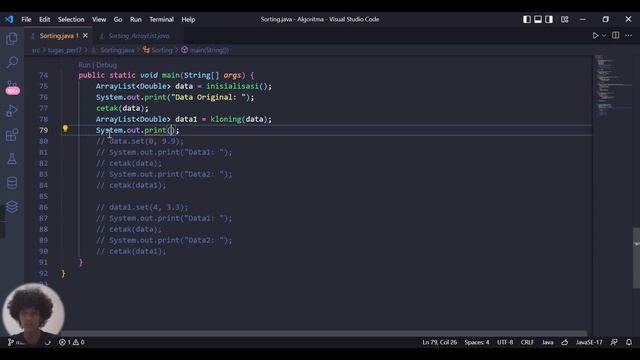The image size is (640, 360).
Task: Close the Sorting.java tab
Action: [x=85, y=36]
